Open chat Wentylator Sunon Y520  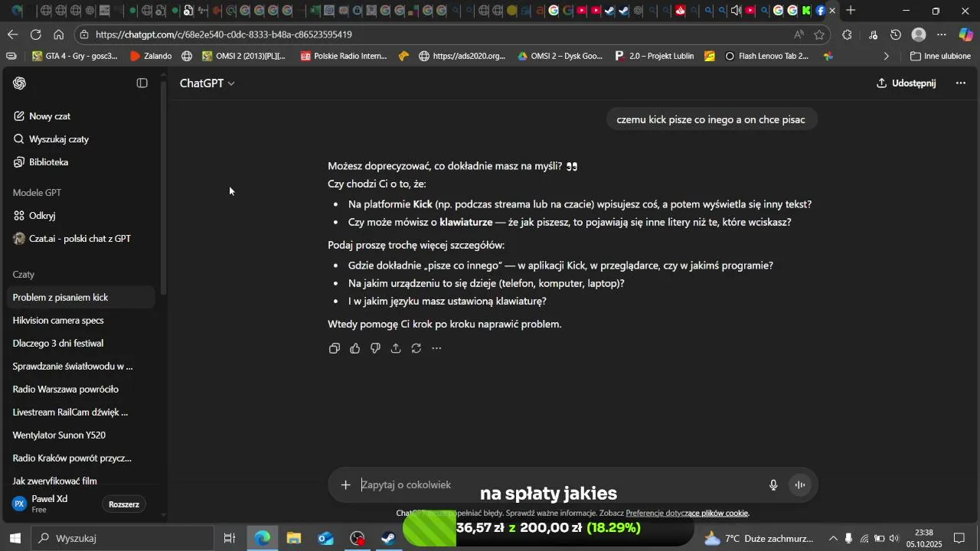coord(80,435)
